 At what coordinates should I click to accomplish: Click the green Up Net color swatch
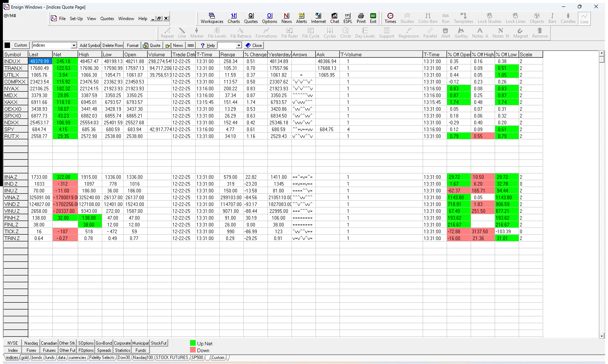(x=193, y=343)
